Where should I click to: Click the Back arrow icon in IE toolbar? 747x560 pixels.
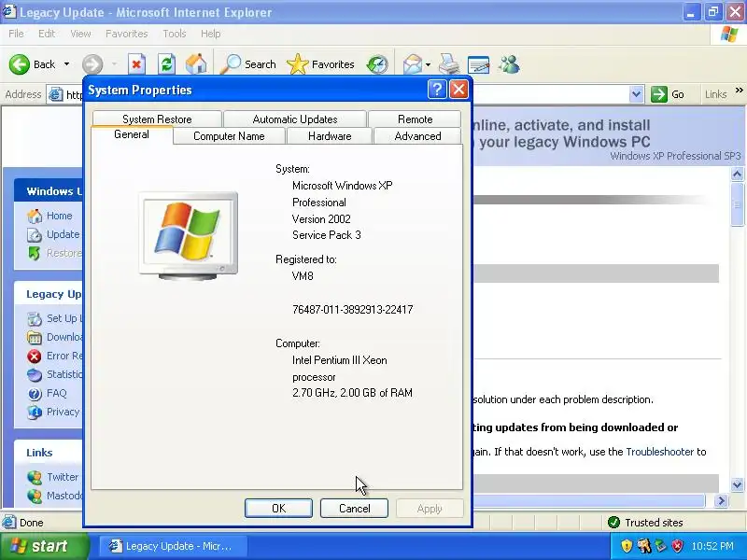tap(19, 64)
